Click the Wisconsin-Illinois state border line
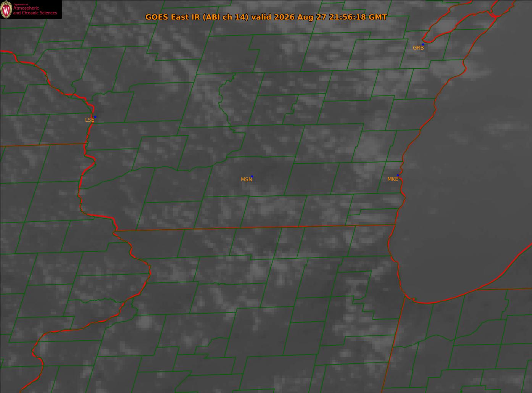Screen dimensions: 532x393 coord(255,227)
